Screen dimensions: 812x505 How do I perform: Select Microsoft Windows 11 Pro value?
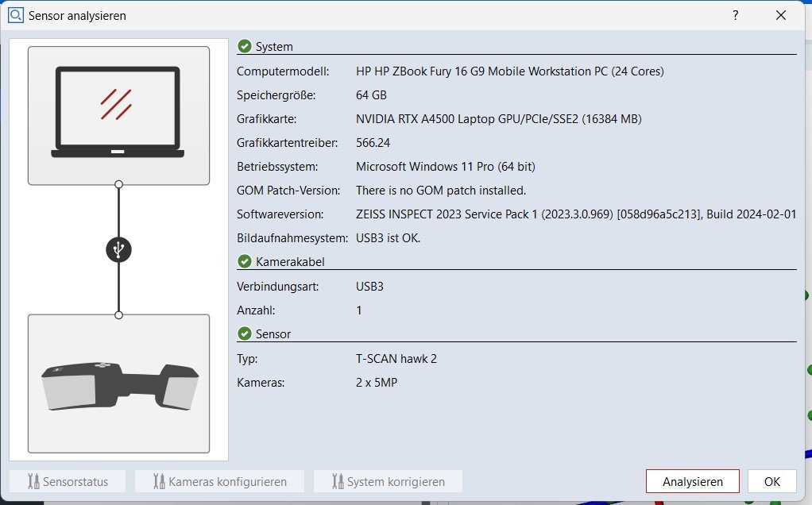coord(446,167)
